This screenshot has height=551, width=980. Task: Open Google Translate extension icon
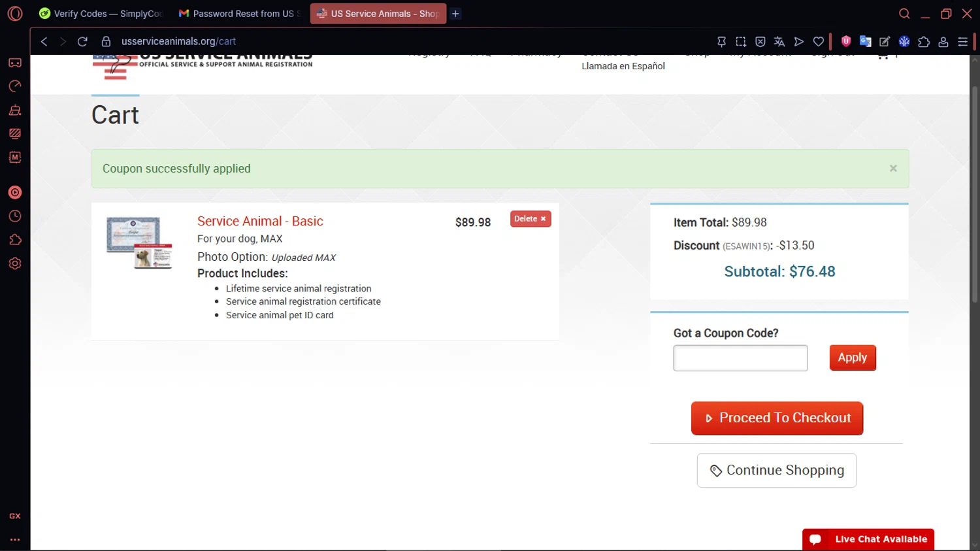(x=866, y=41)
